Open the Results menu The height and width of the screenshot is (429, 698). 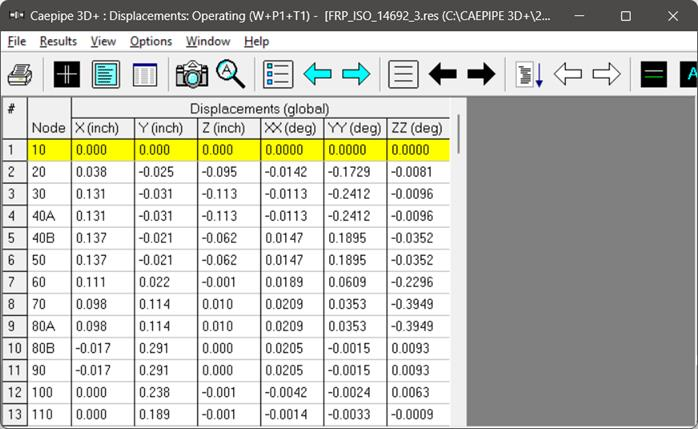click(58, 41)
